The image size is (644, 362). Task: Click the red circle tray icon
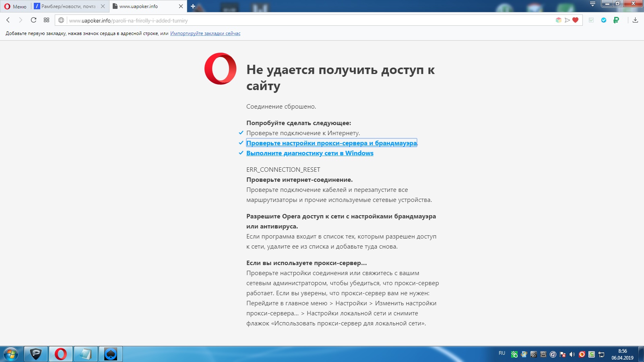582,354
